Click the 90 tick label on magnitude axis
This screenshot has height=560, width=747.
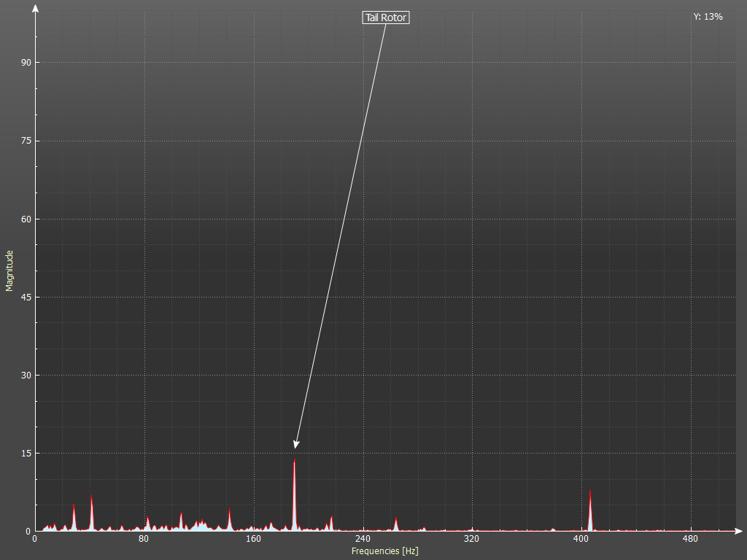click(26, 63)
